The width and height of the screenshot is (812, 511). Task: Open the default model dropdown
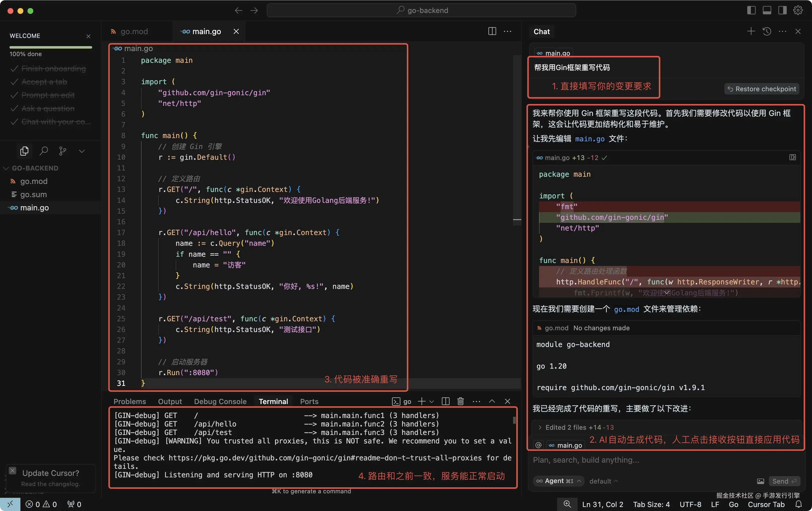click(603, 481)
